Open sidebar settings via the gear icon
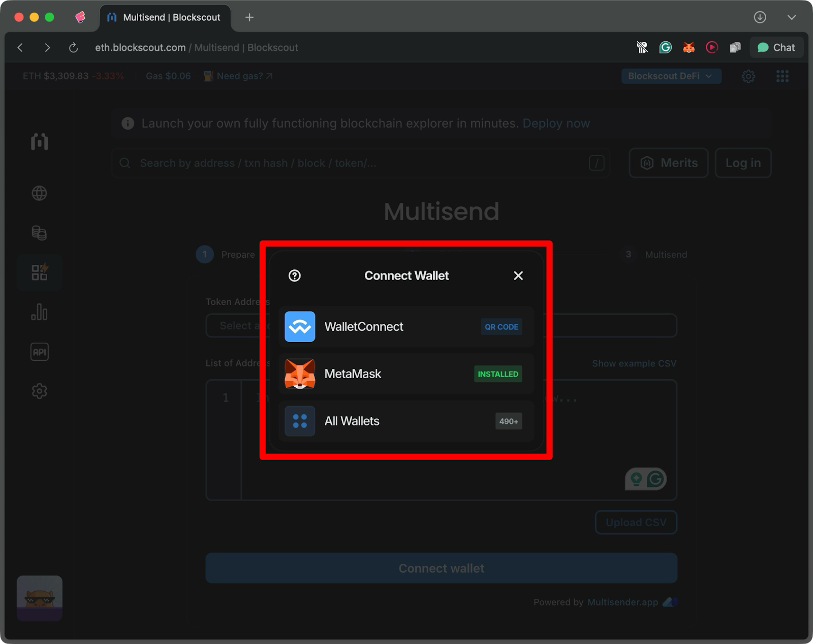 (39, 391)
